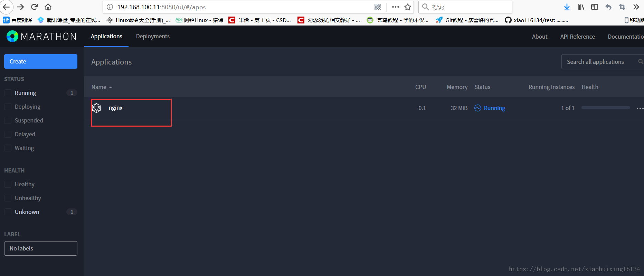Viewport: 644px width, 276px height.
Task: Open the nginx application name
Action: tap(115, 108)
